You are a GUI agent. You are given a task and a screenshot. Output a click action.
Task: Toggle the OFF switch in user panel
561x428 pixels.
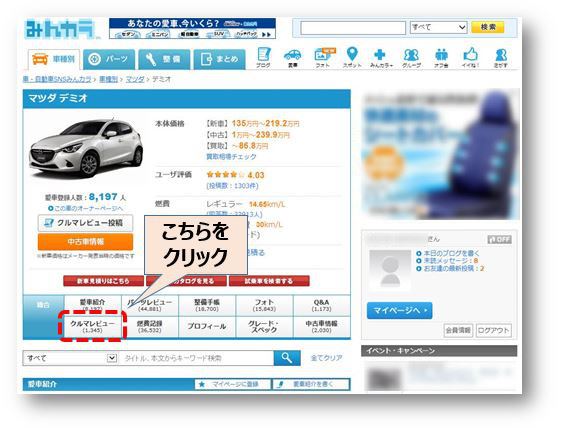[499, 239]
